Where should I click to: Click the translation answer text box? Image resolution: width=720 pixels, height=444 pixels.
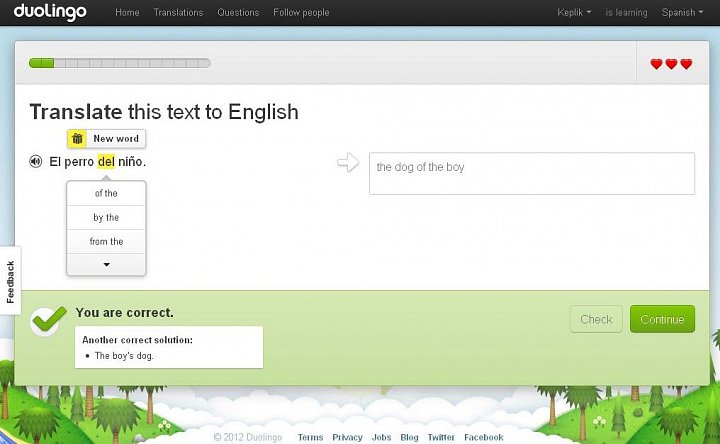[x=532, y=174]
